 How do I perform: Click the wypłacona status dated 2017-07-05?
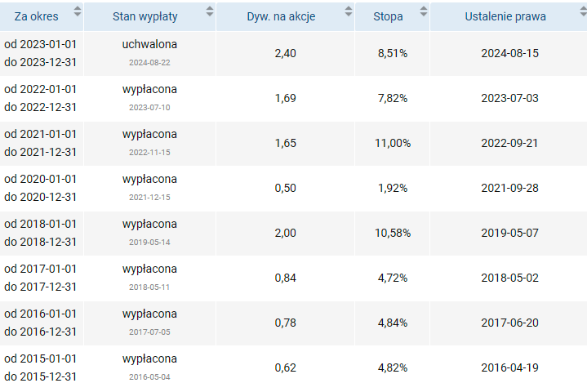[149, 314]
